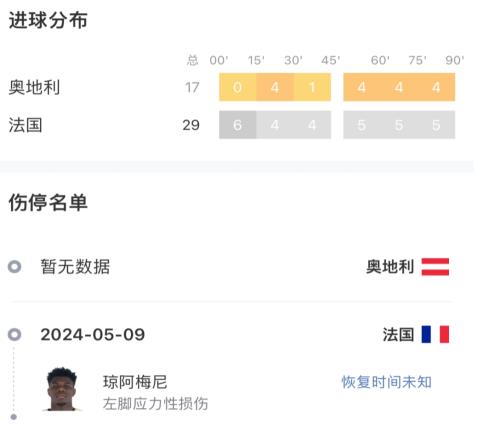Click France's dark gray 6 goals cell
Image resolution: width=500 pixels, height=440 pixels.
pos(238,125)
